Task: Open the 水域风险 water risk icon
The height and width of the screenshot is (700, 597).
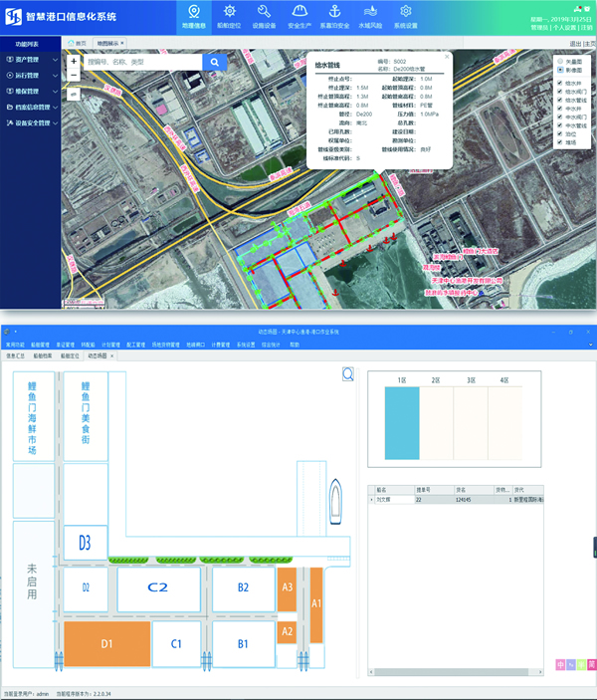Action: coord(370,11)
